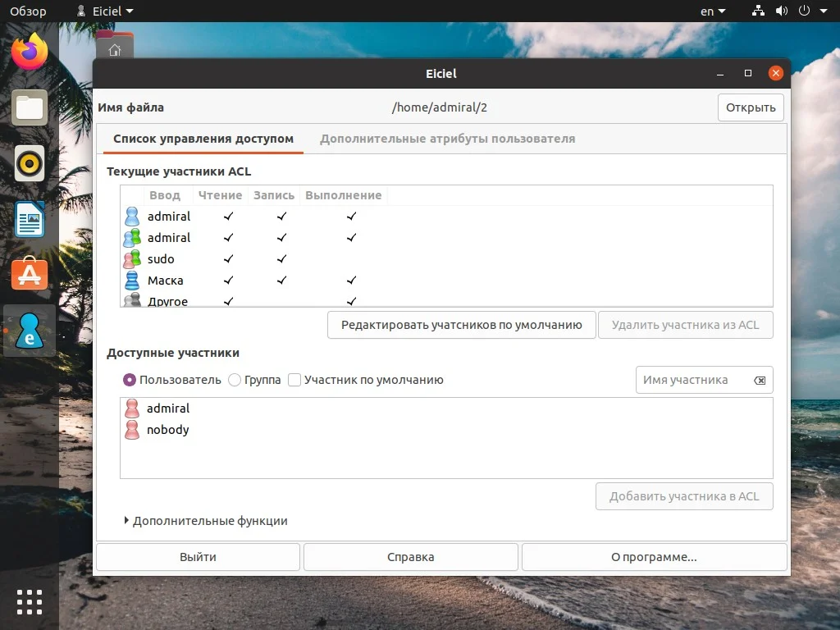Viewport: 840px width, 630px height.
Task: Click the Маска entry icon
Action: tap(132, 280)
